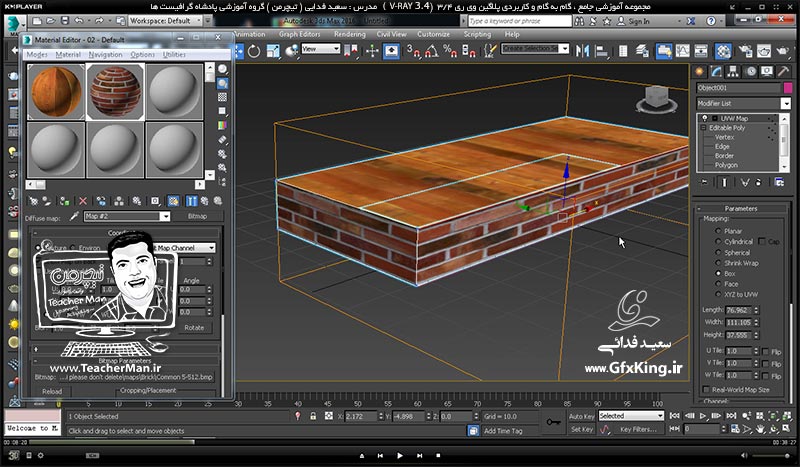Click the Render Production teapot icon

tap(782, 51)
